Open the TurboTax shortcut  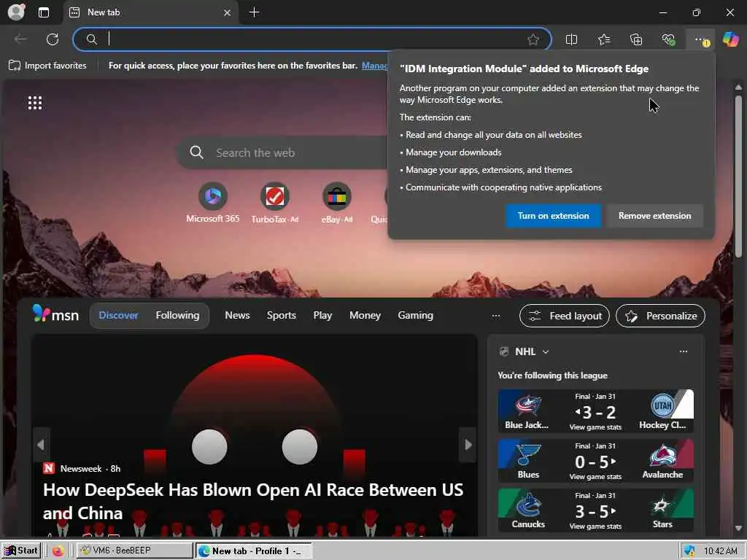coord(275,203)
